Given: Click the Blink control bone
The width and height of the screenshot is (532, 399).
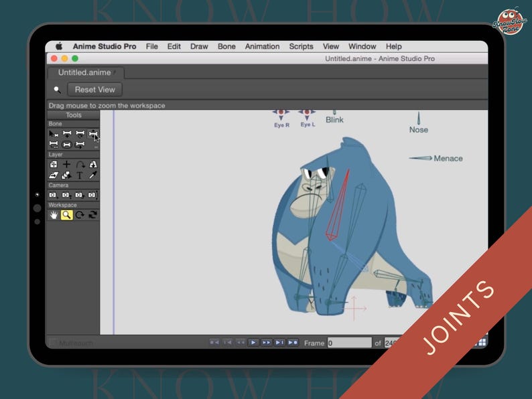Looking at the screenshot, I should [x=334, y=112].
